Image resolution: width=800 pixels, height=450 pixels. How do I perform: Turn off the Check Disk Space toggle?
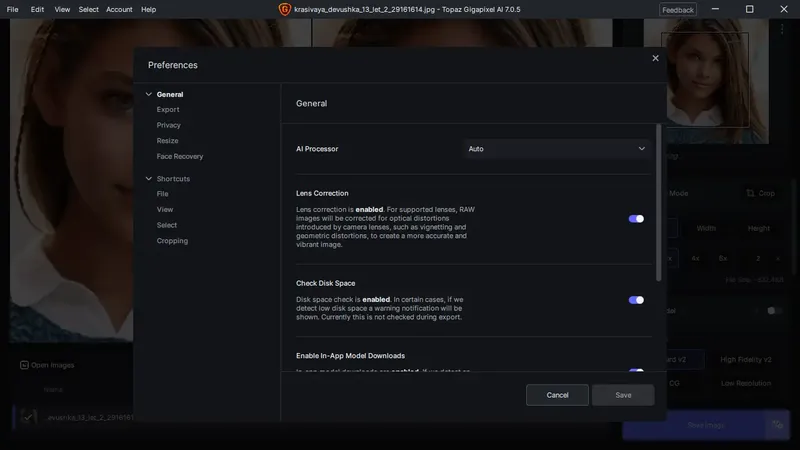636,300
